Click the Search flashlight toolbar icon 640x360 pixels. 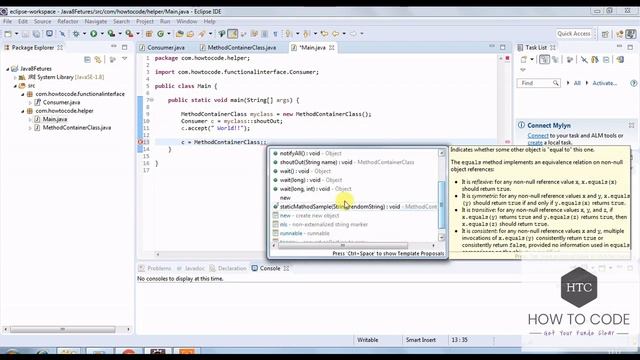pos(202,34)
